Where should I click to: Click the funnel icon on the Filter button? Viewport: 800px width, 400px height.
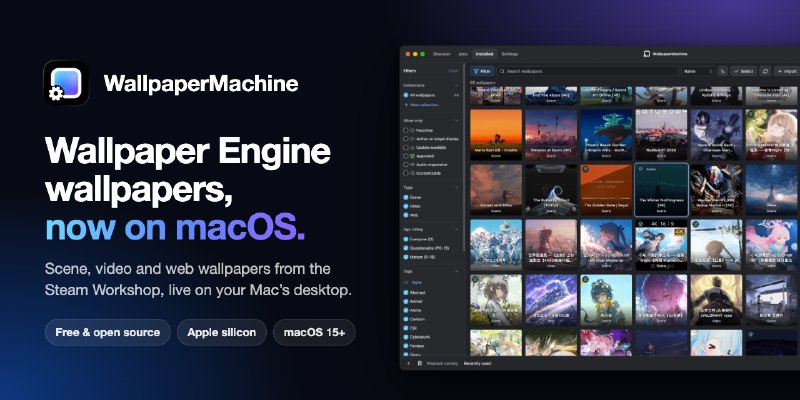pos(476,71)
